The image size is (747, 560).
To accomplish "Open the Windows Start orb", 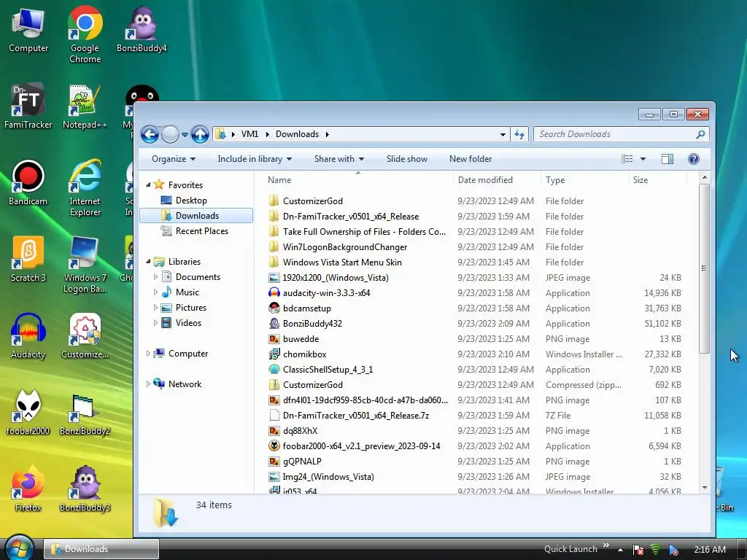I will pos(20,548).
